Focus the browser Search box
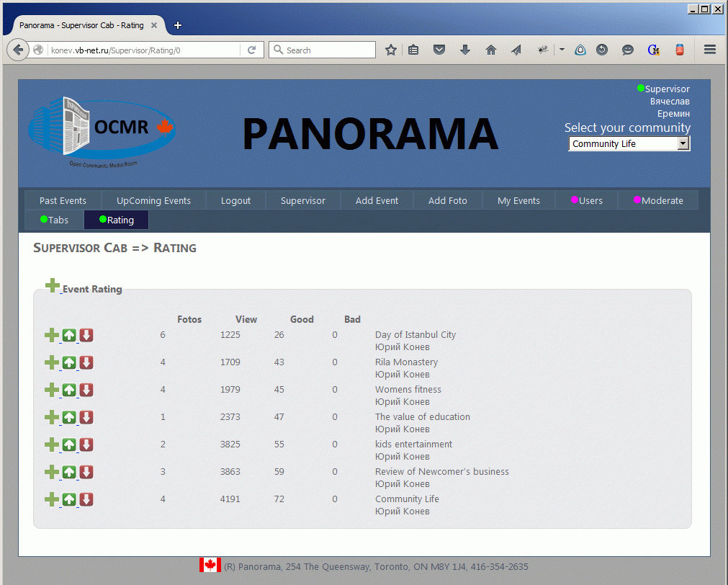 (x=322, y=50)
